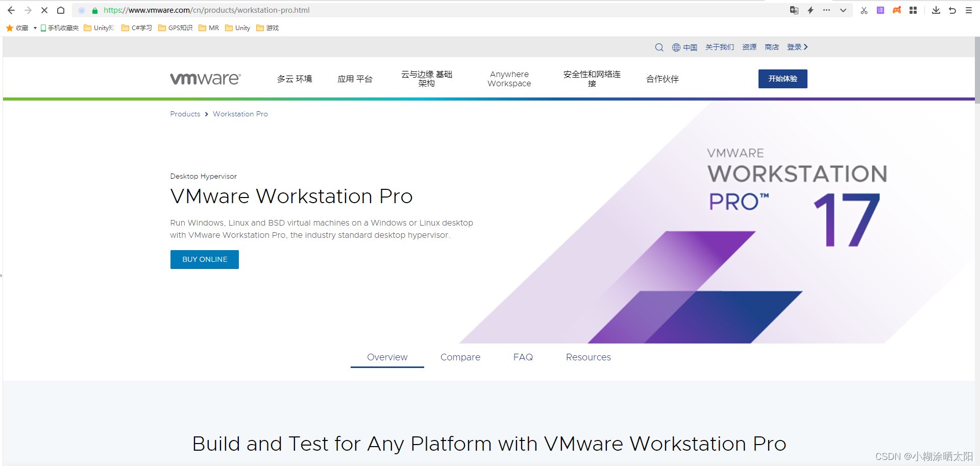Screen dimensions: 980x466
Task: Click the Workstation Pro breadcrumb link
Action: (240, 114)
